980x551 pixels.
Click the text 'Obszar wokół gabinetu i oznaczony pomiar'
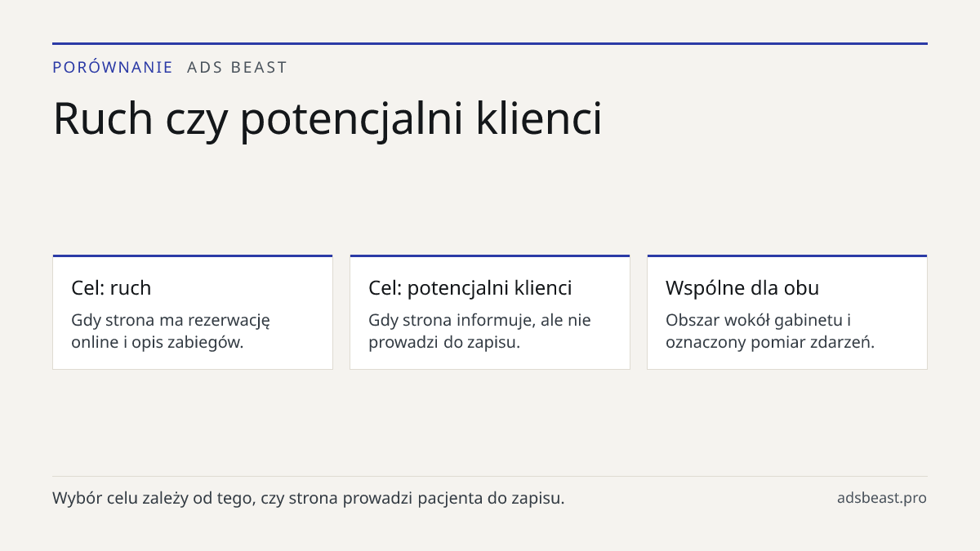click(770, 331)
